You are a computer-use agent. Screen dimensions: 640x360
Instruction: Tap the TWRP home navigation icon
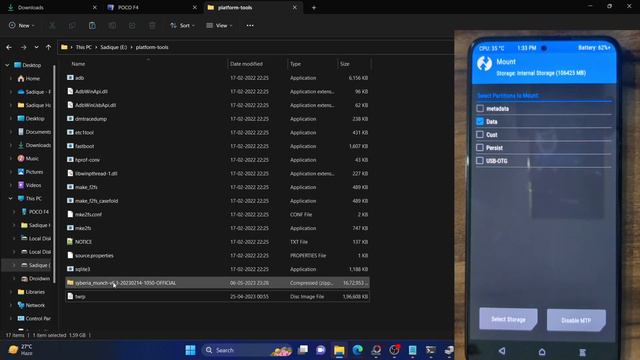pos(542,351)
